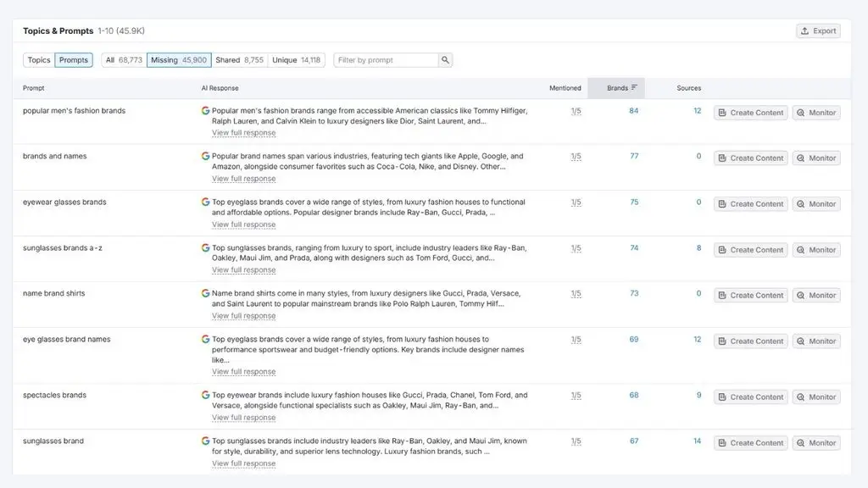
Task: Click Google icon in spectacles brands row
Action: tap(205, 395)
